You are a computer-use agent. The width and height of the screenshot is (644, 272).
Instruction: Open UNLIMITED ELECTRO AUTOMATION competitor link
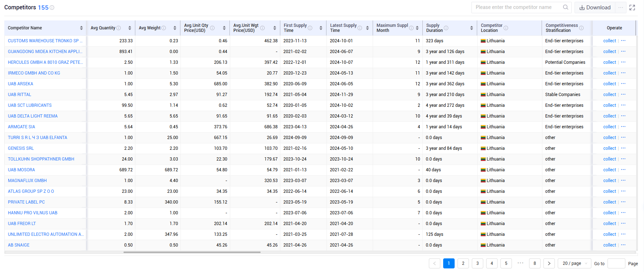(x=46, y=234)
